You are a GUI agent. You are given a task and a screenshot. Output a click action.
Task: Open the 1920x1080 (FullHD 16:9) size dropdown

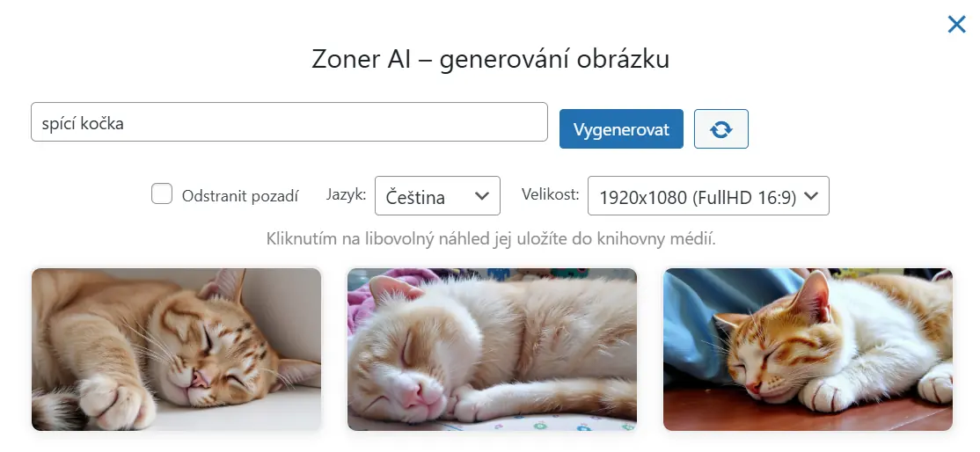tap(708, 196)
